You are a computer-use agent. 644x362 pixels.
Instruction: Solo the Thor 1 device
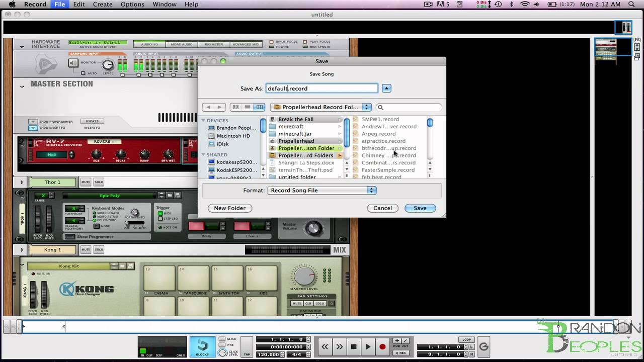coord(99,182)
